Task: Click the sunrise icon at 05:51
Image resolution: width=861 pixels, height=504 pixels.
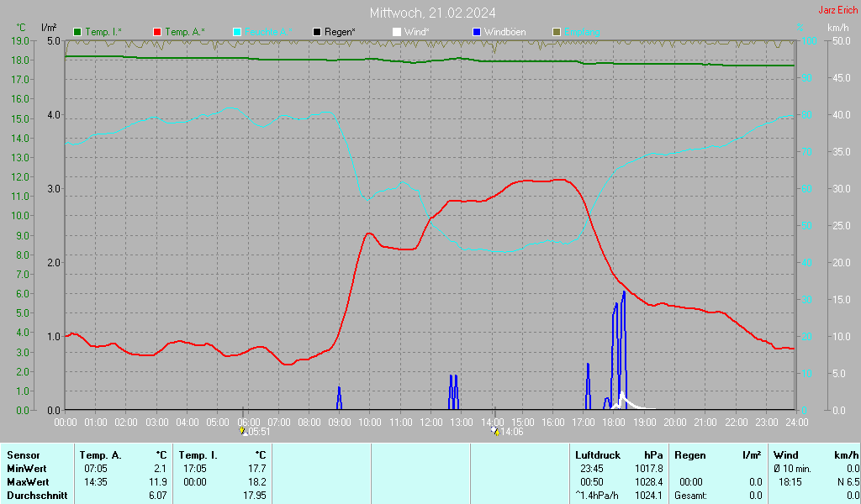Action: coord(243,432)
